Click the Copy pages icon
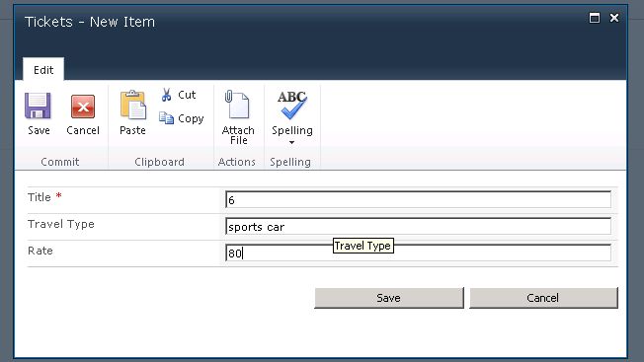This screenshot has height=362, width=644. click(x=166, y=118)
